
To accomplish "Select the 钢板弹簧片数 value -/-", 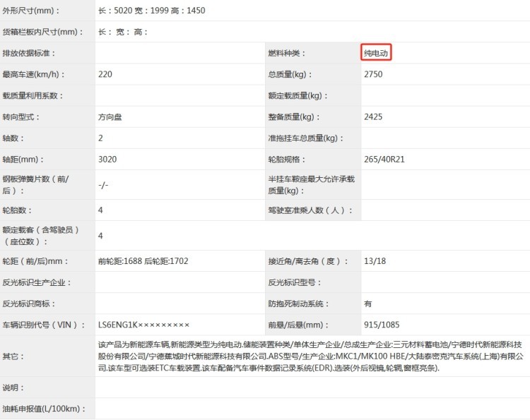I will [103, 184].
